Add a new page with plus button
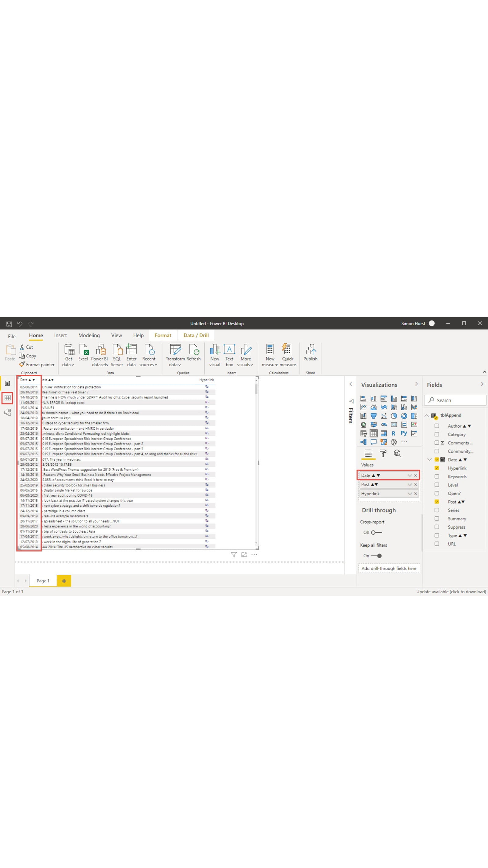The height and width of the screenshot is (868, 488). [64, 581]
